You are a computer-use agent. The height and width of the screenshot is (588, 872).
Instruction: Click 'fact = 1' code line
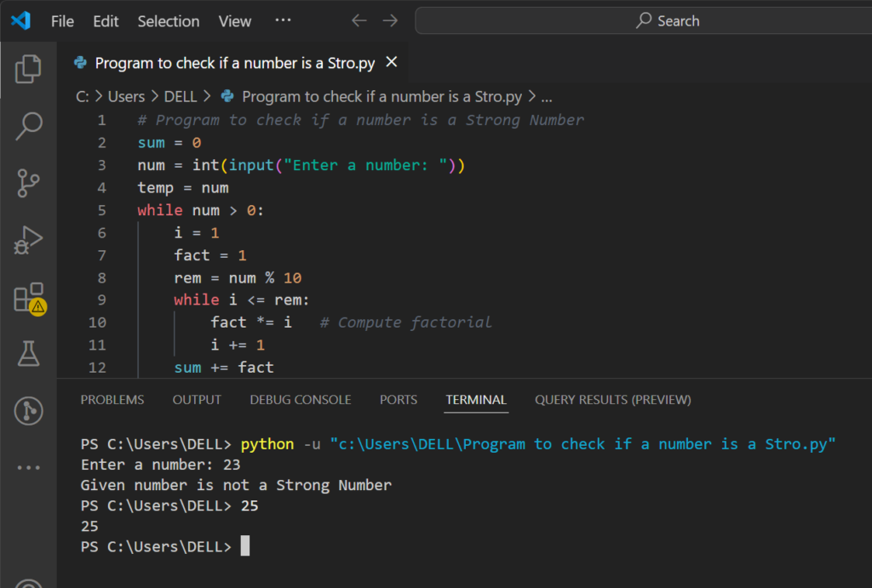pos(209,255)
